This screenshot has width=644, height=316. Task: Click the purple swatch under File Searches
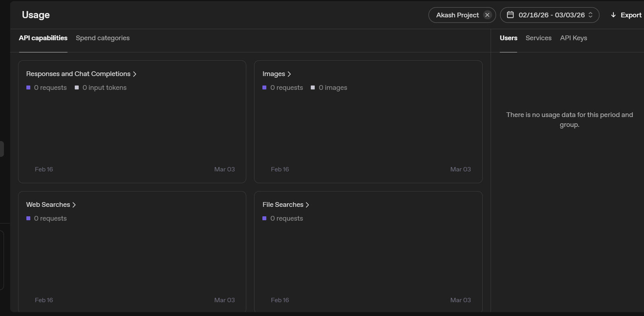[x=264, y=218]
